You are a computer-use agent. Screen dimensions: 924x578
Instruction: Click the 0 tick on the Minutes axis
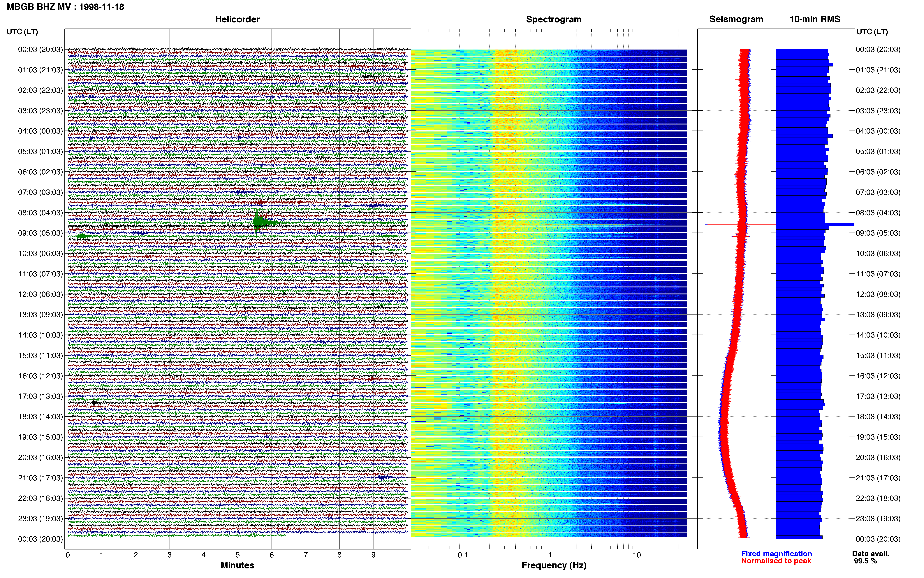click(68, 555)
